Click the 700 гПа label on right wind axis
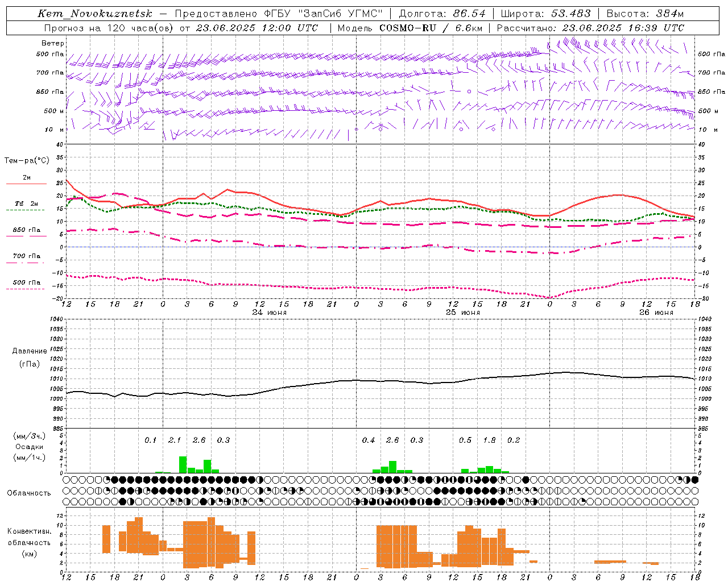728x582 pixels. click(x=712, y=73)
